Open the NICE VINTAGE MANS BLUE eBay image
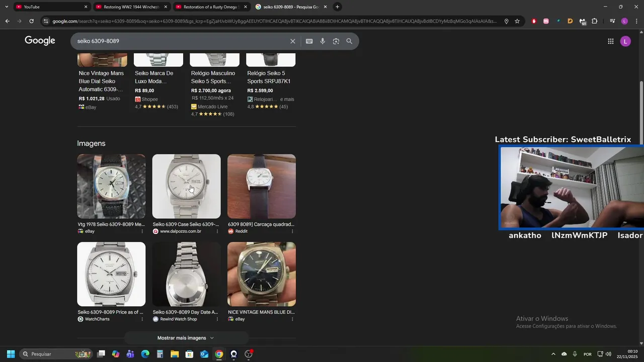This screenshot has height=362, width=644. 262,274
